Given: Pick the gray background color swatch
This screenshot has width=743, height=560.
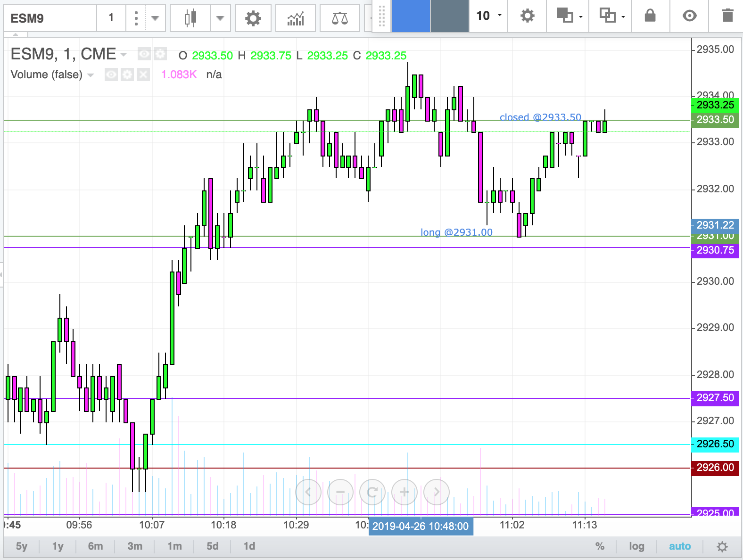Looking at the screenshot, I should click(450, 16).
